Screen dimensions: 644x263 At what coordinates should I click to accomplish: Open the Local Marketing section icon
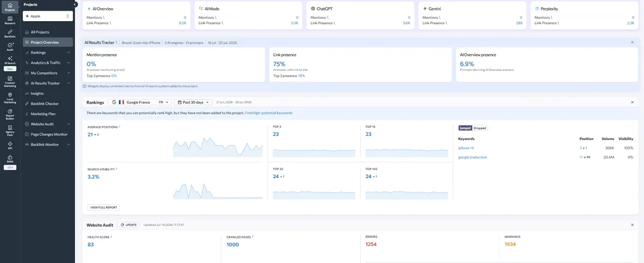pos(10,97)
